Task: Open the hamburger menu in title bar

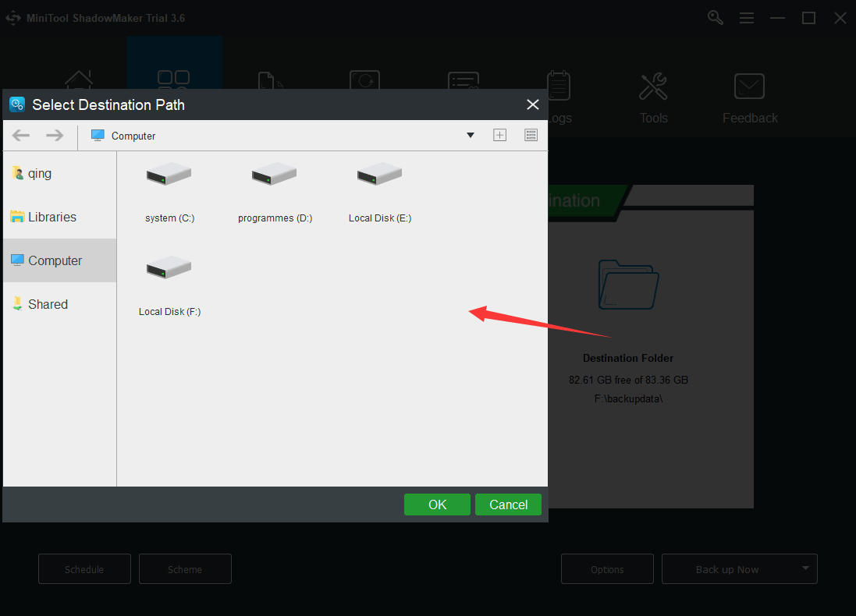Action: coord(746,18)
